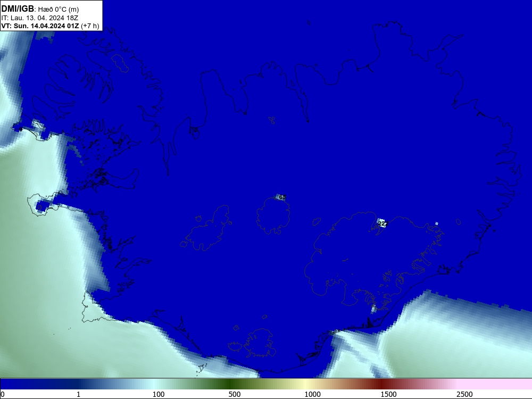Click the 'DMI/IGB: Hæð 0°C (m)' title text

[x=40, y=9]
